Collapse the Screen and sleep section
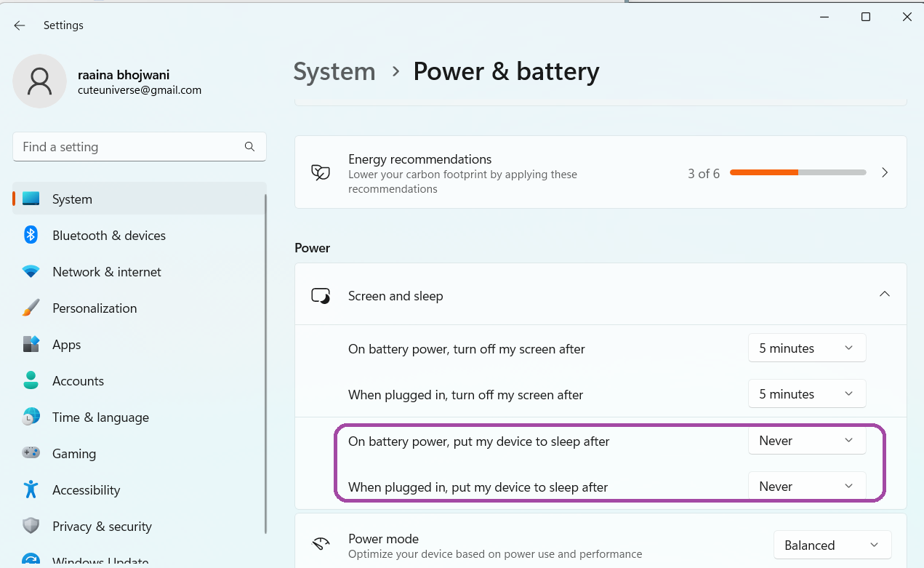 pyautogui.click(x=884, y=295)
